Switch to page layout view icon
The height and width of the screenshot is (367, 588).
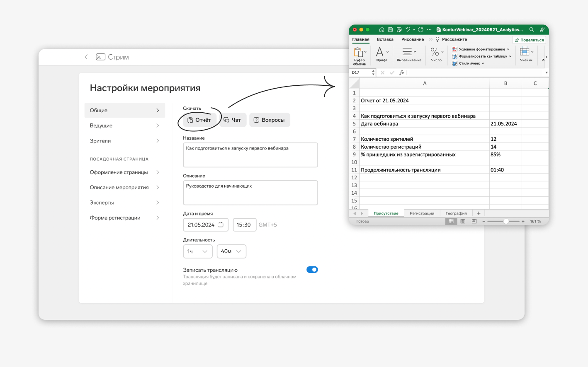pos(463,222)
